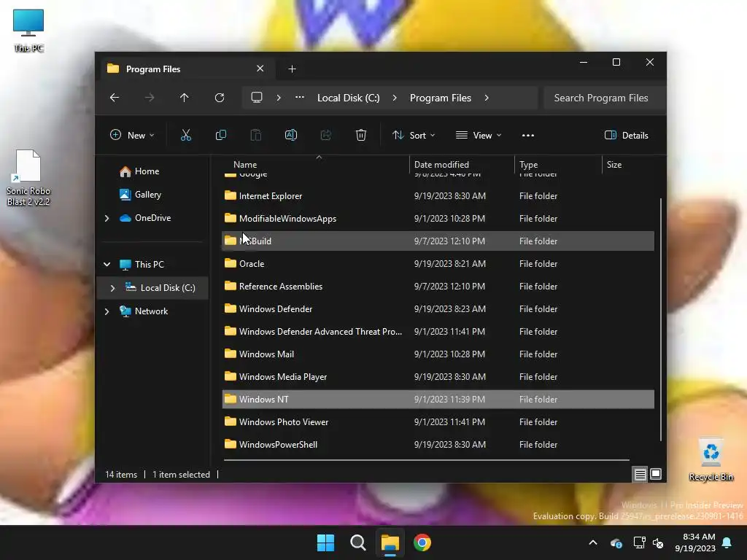Open the notifications bell icon

point(727,542)
